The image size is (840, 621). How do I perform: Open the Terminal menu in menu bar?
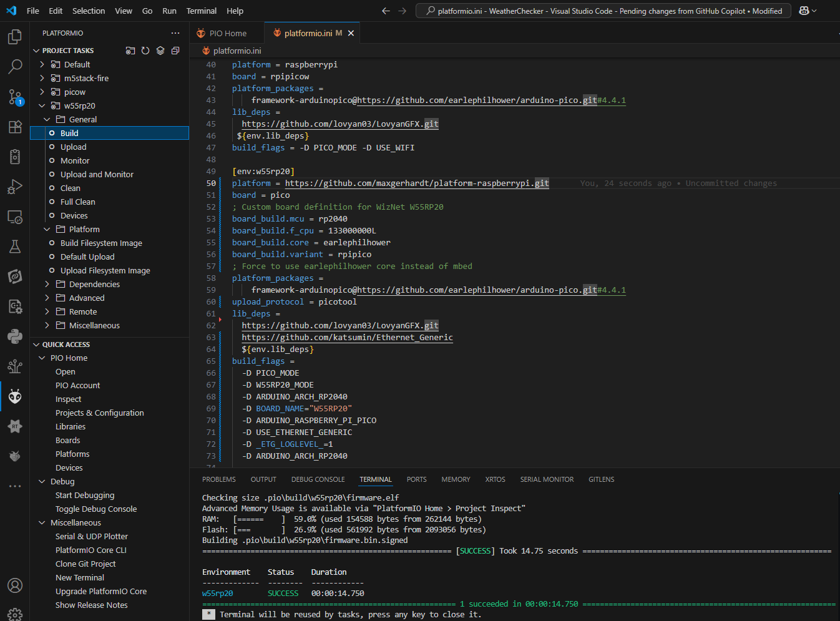pos(202,11)
